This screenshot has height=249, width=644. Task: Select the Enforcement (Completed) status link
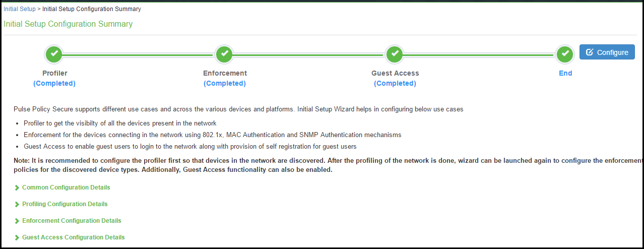point(225,84)
